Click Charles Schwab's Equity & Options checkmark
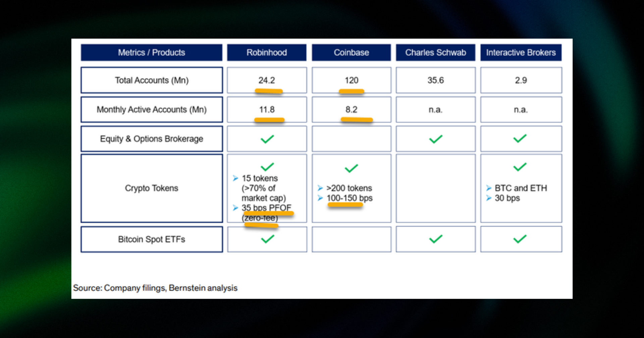This screenshot has height=338, width=644. [436, 139]
